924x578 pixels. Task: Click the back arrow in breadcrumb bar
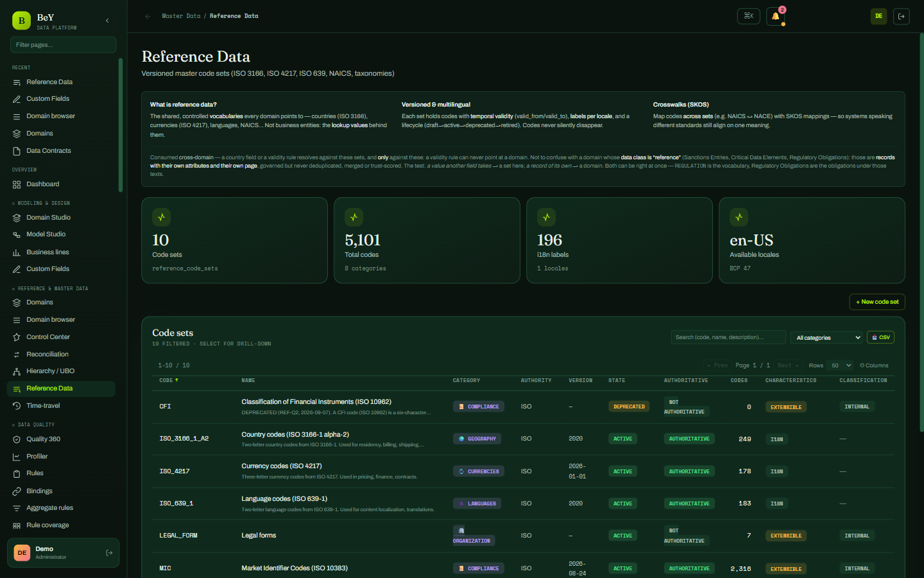(x=148, y=16)
